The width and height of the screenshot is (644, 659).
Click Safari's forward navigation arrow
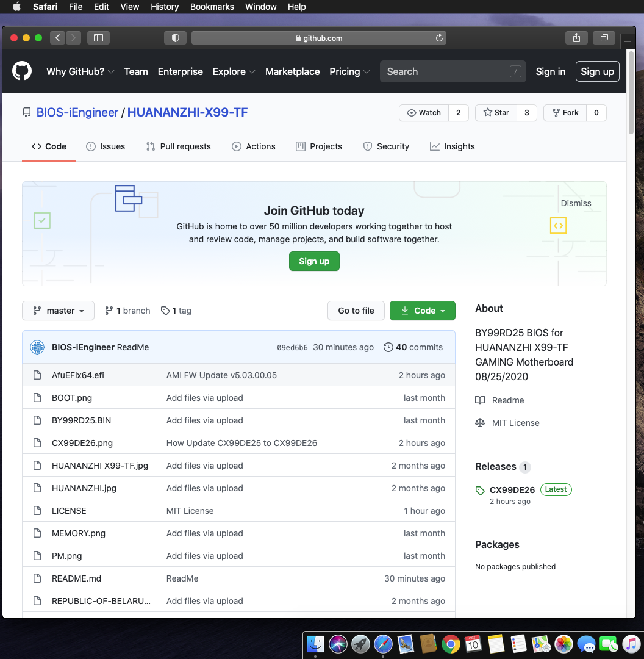pos(74,38)
